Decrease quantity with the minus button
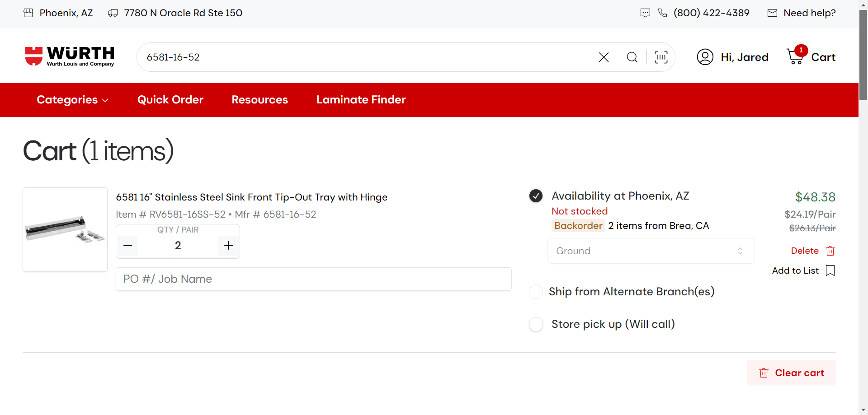Screen dimensions: 868x415 click(x=127, y=246)
